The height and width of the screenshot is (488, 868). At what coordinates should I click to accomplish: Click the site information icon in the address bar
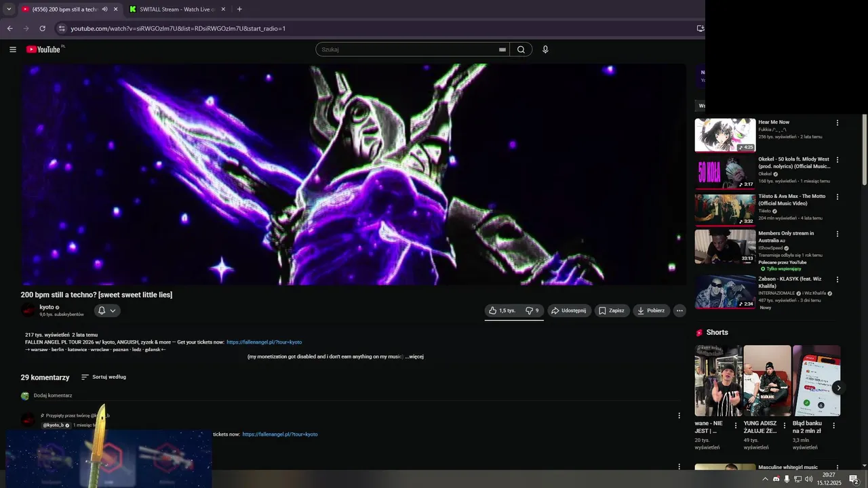pyautogui.click(x=62, y=28)
